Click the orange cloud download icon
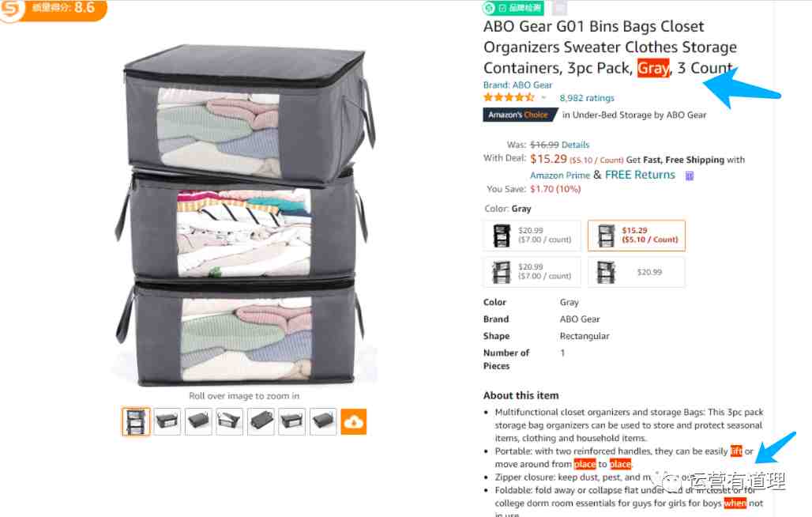This screenshot has height=517, width=812. [x=354, y=421]
